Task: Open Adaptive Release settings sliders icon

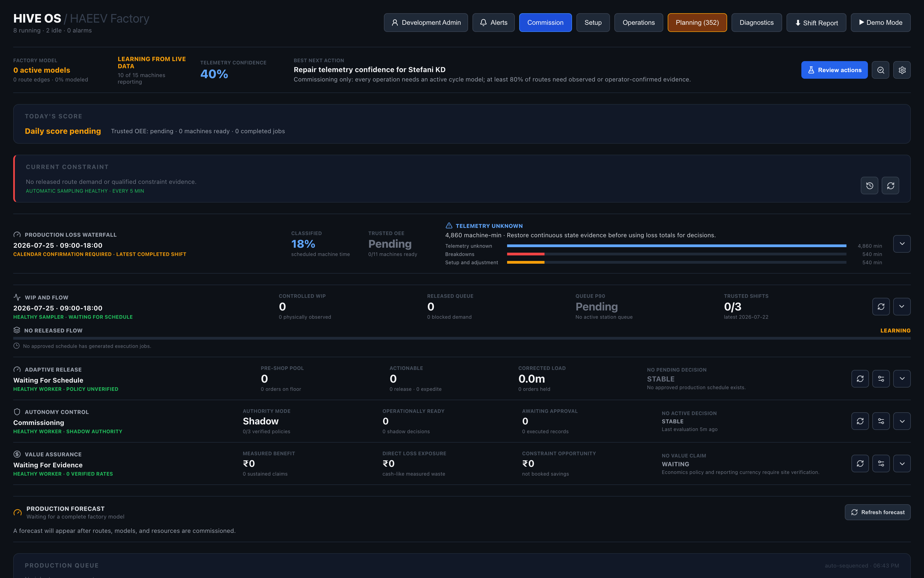Action: coord(881,378)
